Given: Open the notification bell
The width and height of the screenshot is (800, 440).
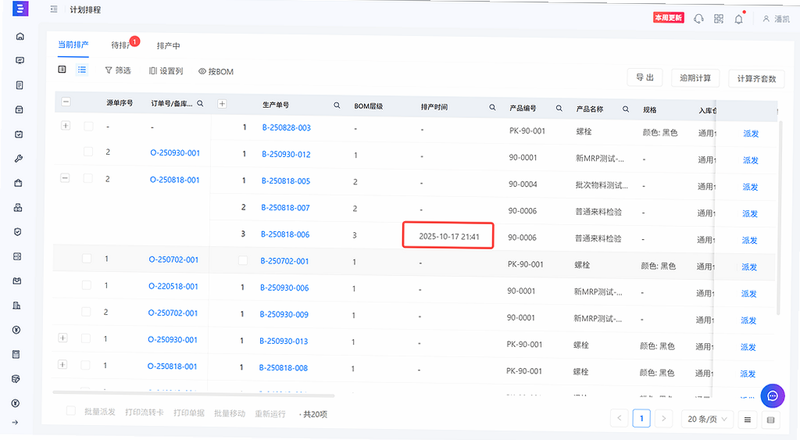Looking at the screenshot, I should (x=739, y=19).
